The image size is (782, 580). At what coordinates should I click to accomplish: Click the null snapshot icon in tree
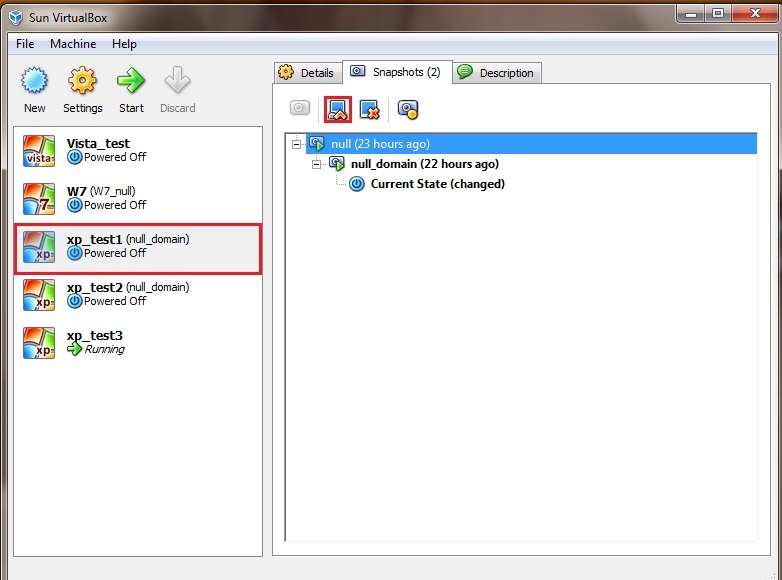pyautogui.click(x=317, y=144)
